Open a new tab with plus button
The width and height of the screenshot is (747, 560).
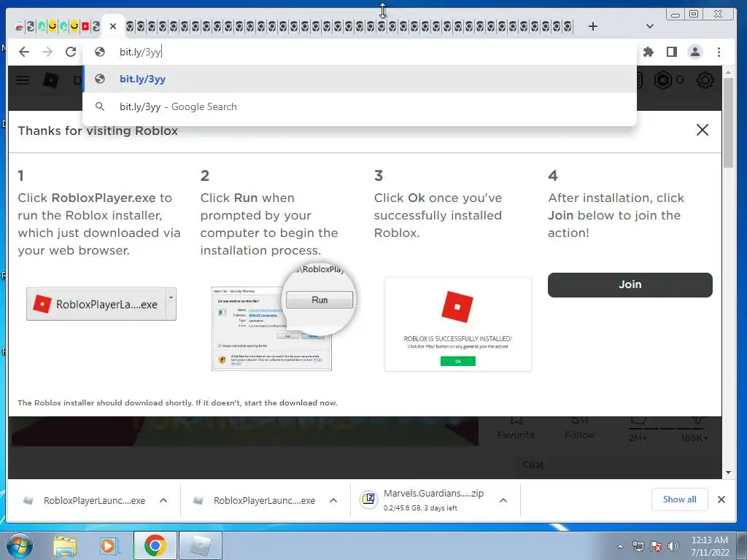tap(592, 26)
